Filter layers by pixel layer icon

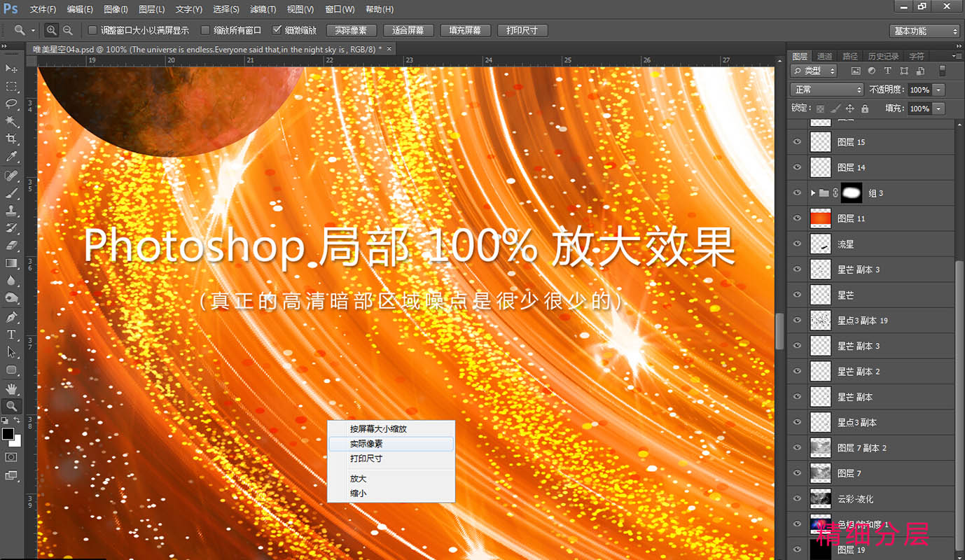(x=856, y=71)
